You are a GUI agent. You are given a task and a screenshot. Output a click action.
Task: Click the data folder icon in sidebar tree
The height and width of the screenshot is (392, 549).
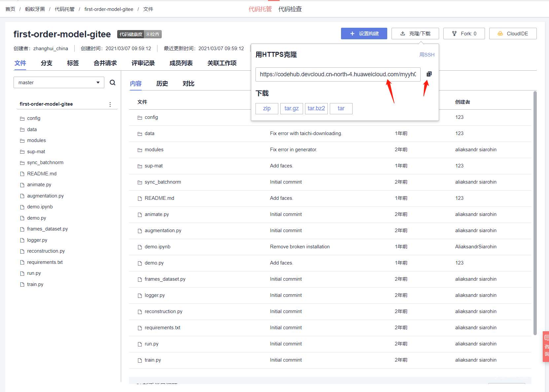(22, 130)
